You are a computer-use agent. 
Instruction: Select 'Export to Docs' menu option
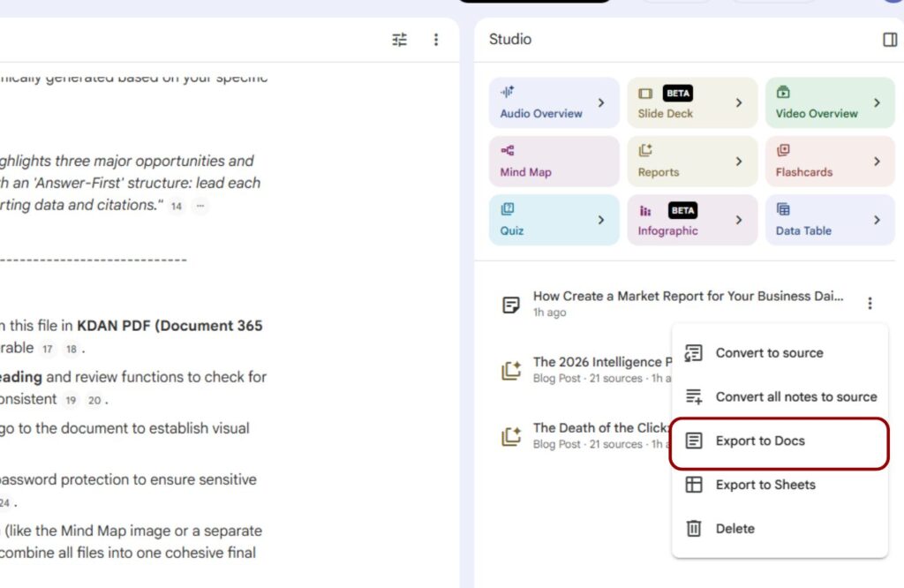tap(759, 441)
